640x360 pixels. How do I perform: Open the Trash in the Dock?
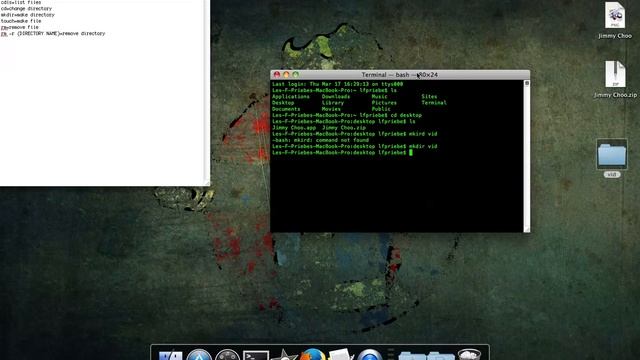pyautogui.click(x=469, y=354)
